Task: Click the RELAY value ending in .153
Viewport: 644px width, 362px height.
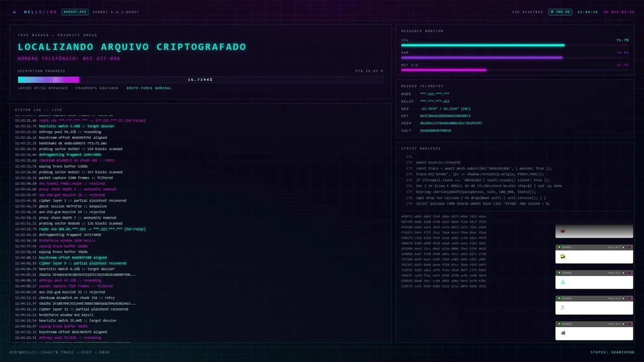Action: [435, 102]
